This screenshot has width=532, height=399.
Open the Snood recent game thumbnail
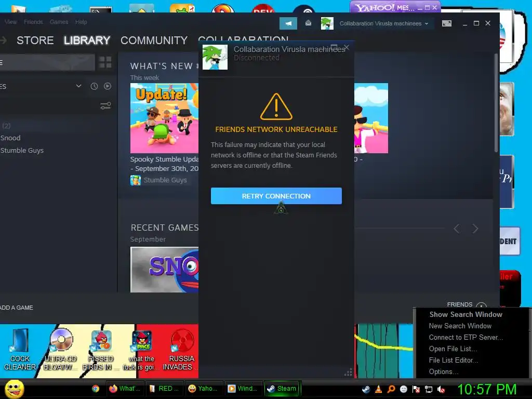pos(164,270)
